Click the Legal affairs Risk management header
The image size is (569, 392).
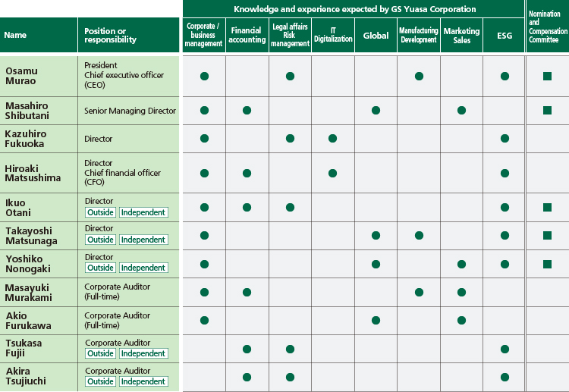click(290, 35)
